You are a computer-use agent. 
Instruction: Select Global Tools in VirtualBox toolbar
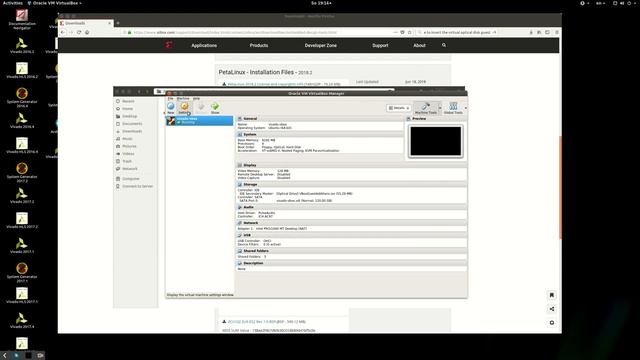[x=453, y=108]
